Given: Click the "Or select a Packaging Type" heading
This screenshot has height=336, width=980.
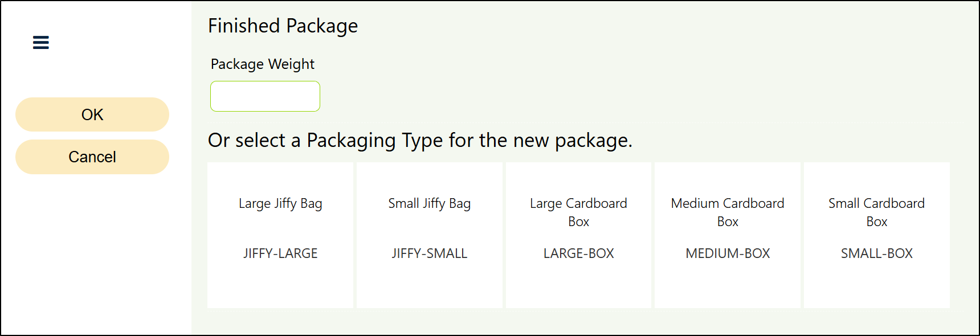Looking at the screenshot, I should [420, 141].
